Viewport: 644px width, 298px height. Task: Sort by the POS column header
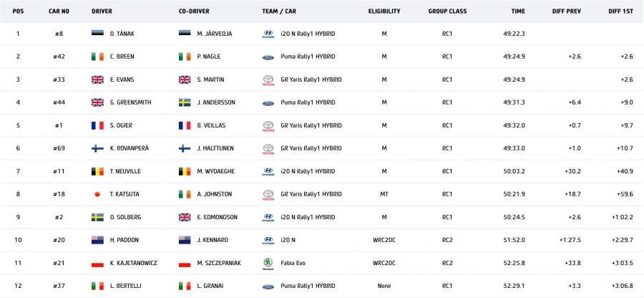18,11
